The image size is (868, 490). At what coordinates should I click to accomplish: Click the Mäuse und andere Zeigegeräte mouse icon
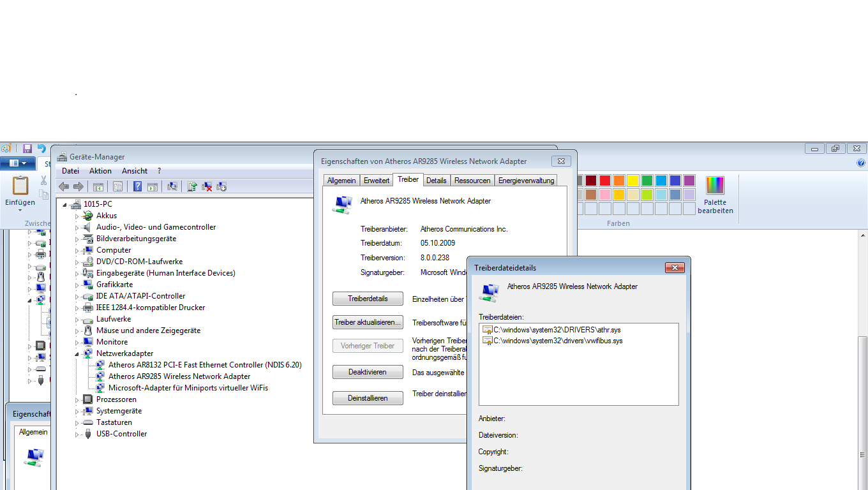pos(88,330)
